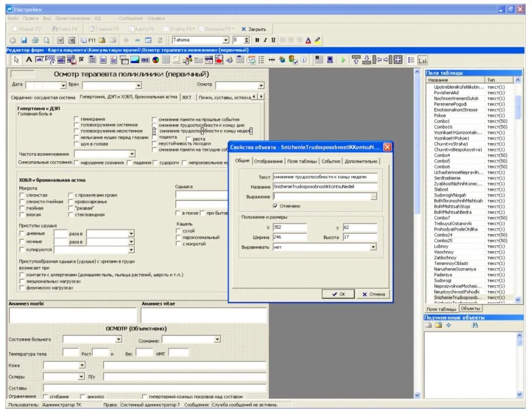The width and height of the screenshot is (532, 413).
Task: Align selected objects to bottom edge
Action: tap(366, 60)
